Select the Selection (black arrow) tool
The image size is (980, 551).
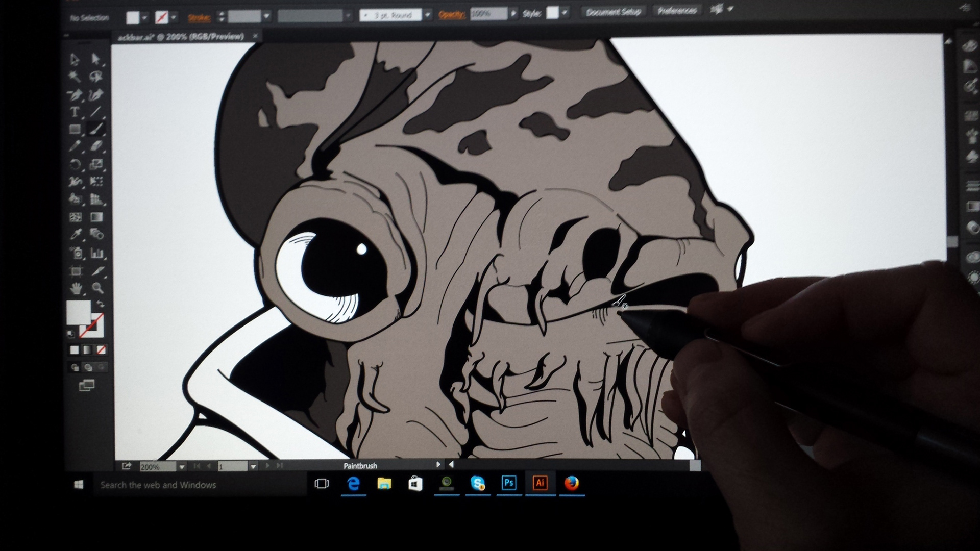pos(75,59)
